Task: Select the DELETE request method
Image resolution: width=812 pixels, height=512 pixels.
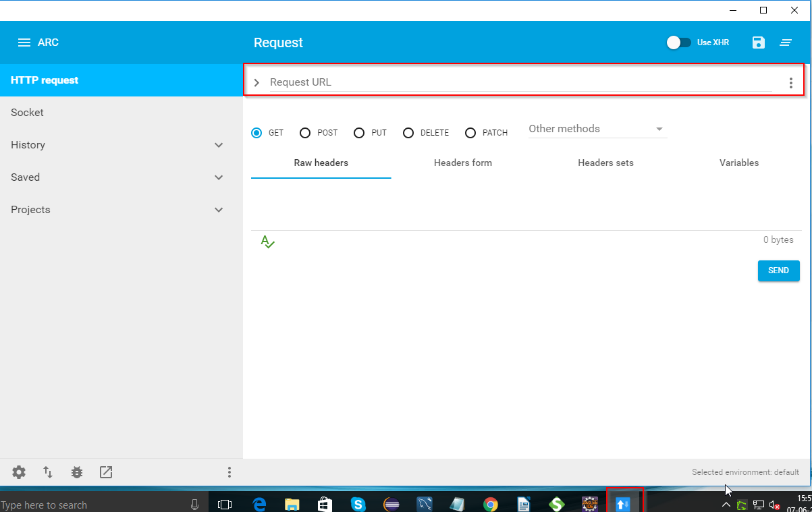Action: pyautogui.click(x=408, y=133)
